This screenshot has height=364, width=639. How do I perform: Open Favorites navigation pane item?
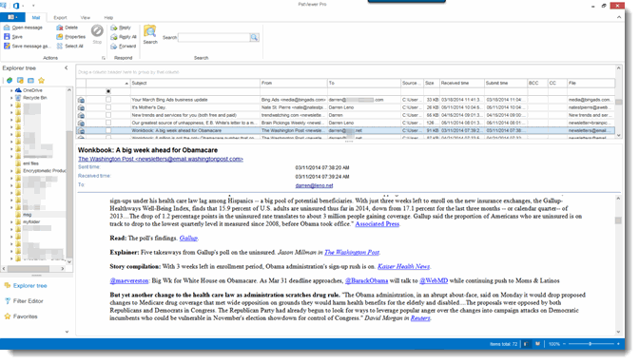tap(25, 316)
